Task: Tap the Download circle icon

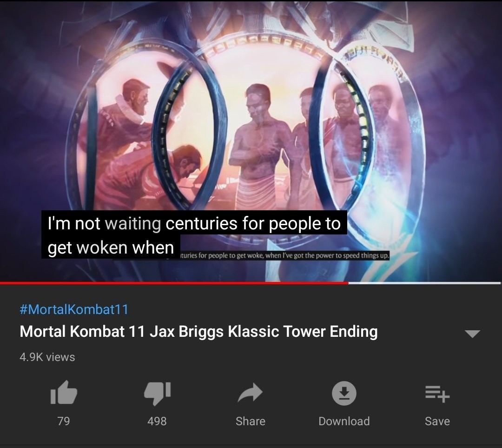Action: 344,393
